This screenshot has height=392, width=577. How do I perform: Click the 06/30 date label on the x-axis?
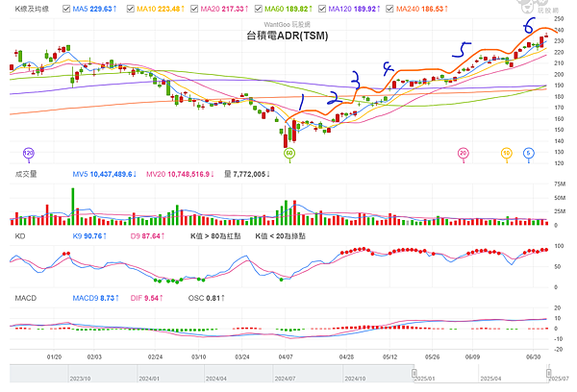(533, 356)
